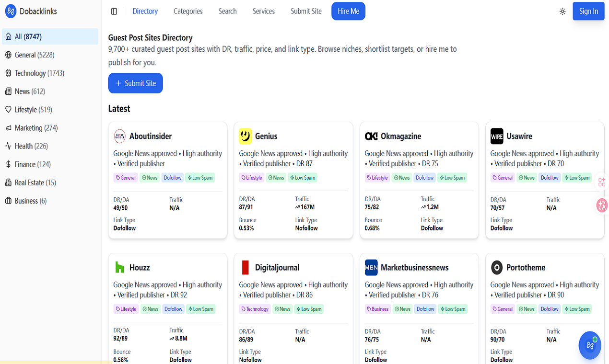
Task: Click the Genius site logo thumbnail
Action: 246,136
